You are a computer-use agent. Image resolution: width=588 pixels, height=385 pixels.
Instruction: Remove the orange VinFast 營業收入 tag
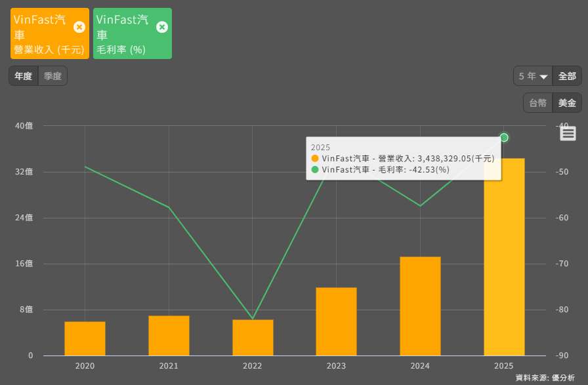coord(79,27)
